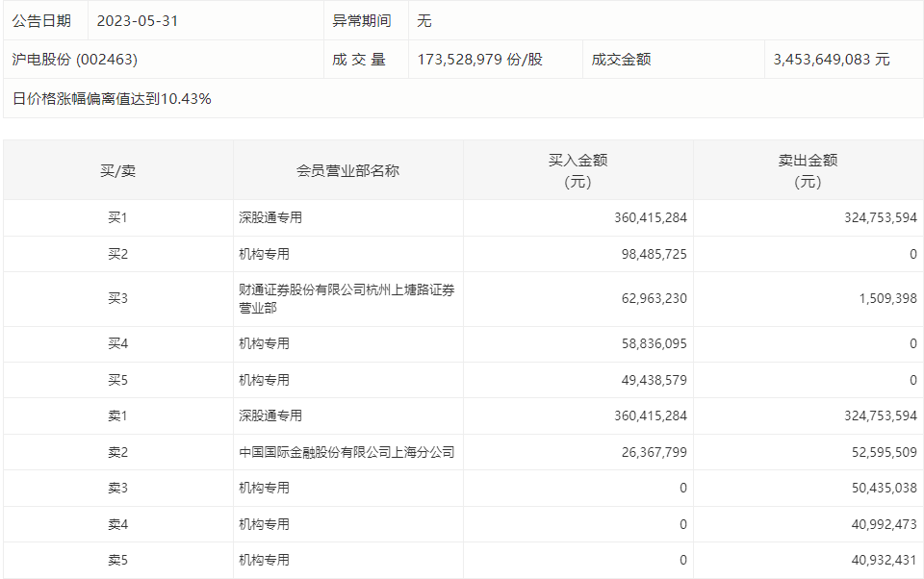This screenshot has width=924, height=579.
Task: Click the 异常期间 label
Action: pyautogui.click(x=362, y=20)
